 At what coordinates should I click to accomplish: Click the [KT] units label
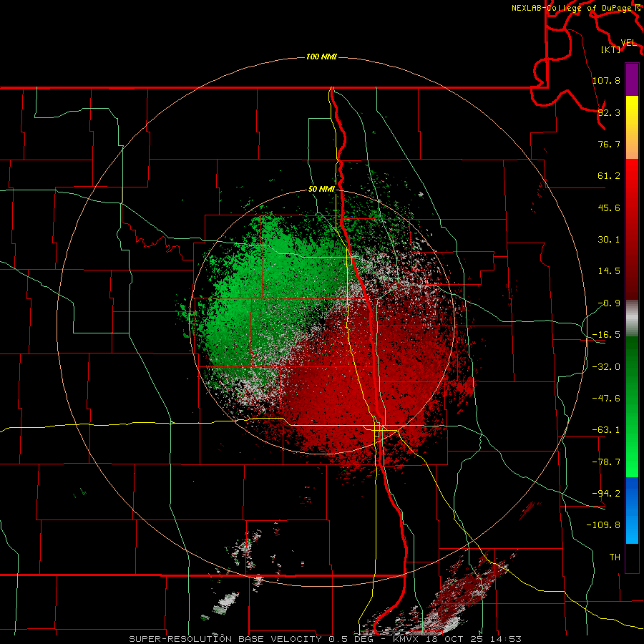[611, 49]
